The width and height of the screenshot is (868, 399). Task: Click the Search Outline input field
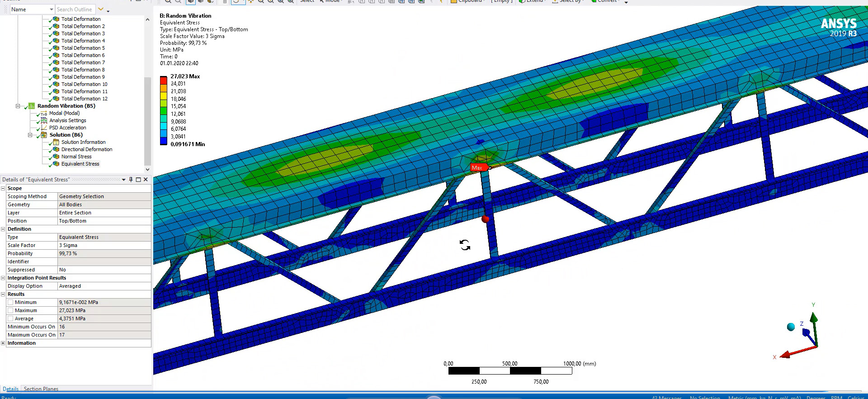(75, 9)
